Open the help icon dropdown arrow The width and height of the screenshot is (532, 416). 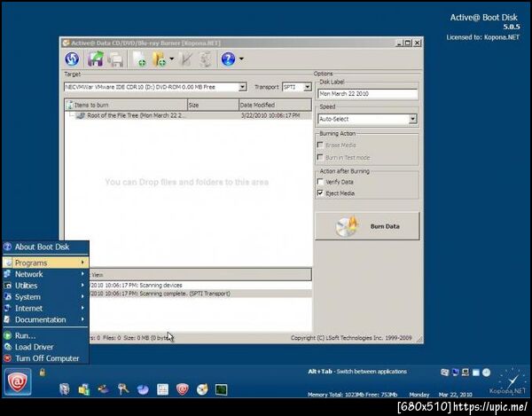tap(241, 59)
